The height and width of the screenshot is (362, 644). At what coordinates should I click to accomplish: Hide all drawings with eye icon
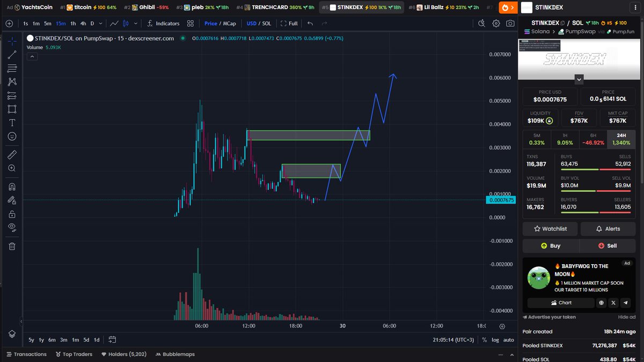(12, 227)
